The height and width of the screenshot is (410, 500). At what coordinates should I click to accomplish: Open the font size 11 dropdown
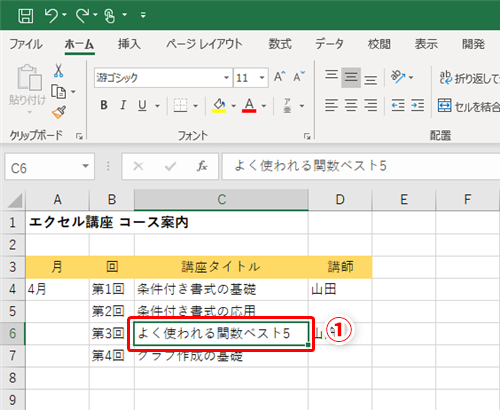coord(262,78)
